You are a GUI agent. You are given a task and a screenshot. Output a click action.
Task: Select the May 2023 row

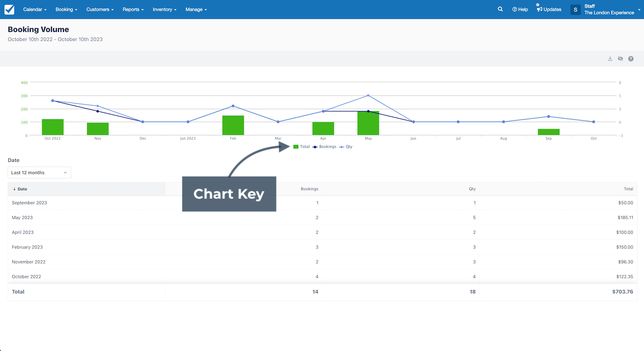(322, 218)
